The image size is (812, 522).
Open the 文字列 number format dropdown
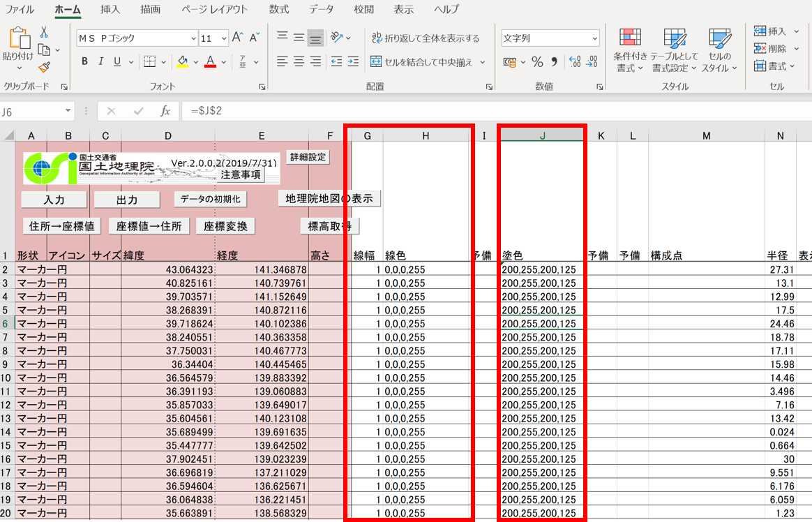point(594,38)
